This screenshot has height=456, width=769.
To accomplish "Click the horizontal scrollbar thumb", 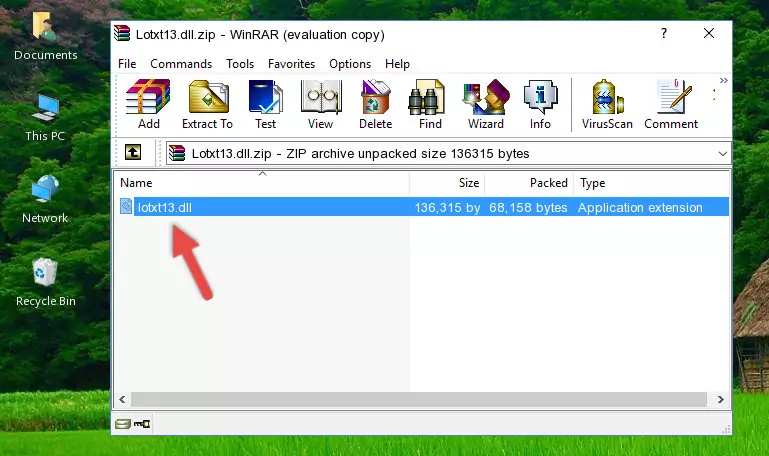I will click(x=418, y=399).
